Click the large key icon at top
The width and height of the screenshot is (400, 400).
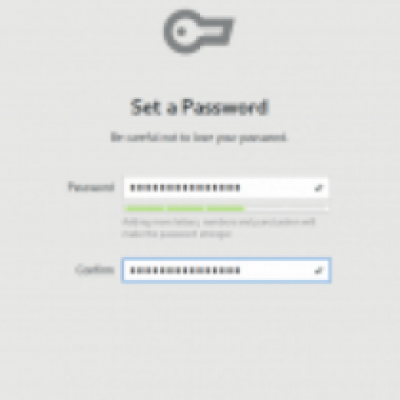point(199,32)
